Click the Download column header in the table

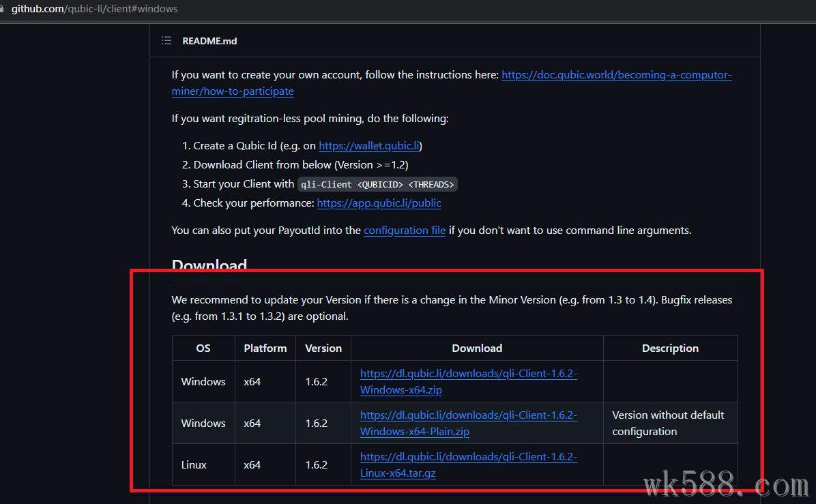477,348
